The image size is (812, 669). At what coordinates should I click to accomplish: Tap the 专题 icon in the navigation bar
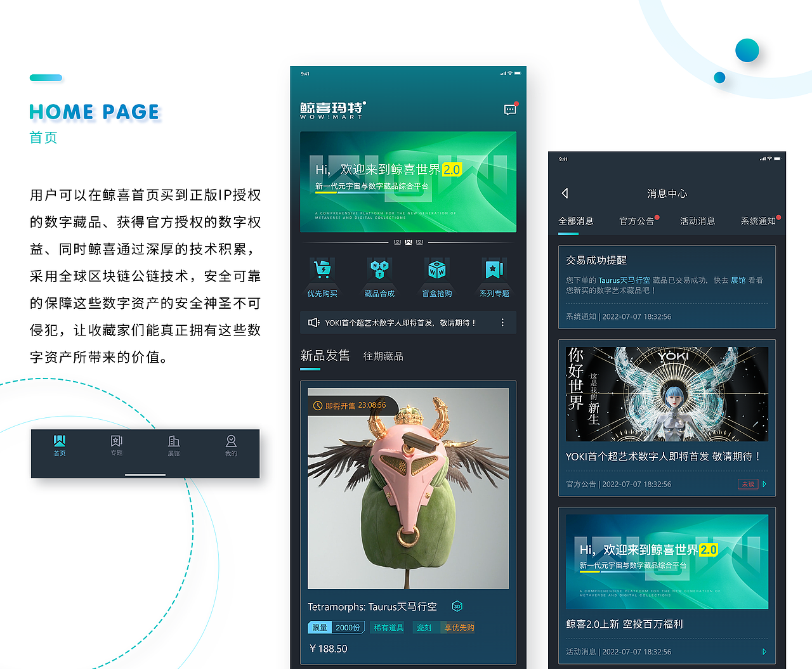click(x=117, y=441)
